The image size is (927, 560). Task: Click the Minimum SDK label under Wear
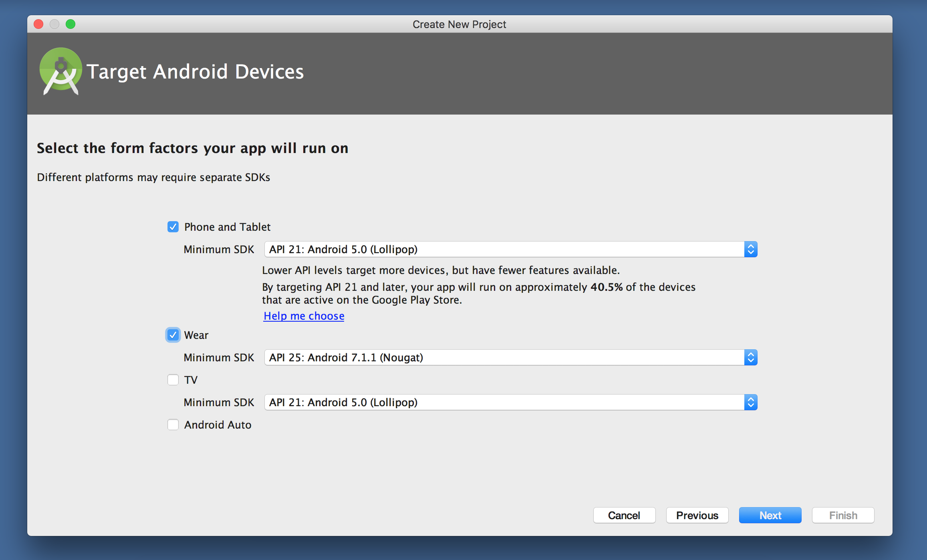click(219, 357)
